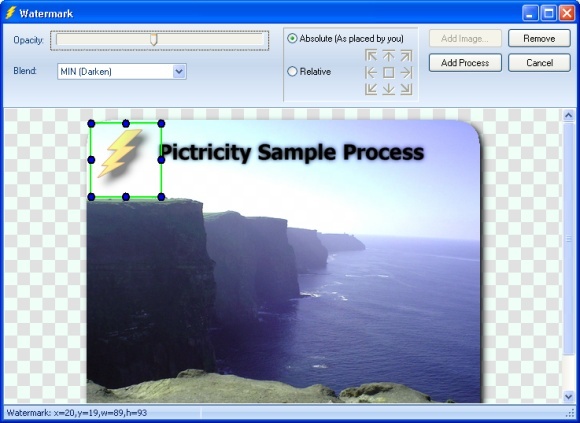Click the preview scrollbar up arrow
The height and width of the screenshot is (423, 580).
pos(568,116)
